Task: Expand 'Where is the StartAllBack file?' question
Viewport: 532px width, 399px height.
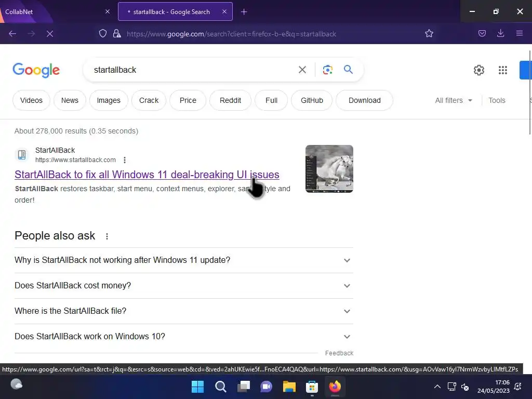Action: click(184, 311)
